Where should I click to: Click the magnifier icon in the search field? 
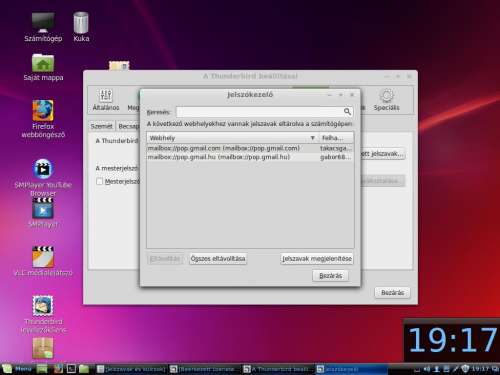pyautogui.click(x=347, y=111)
